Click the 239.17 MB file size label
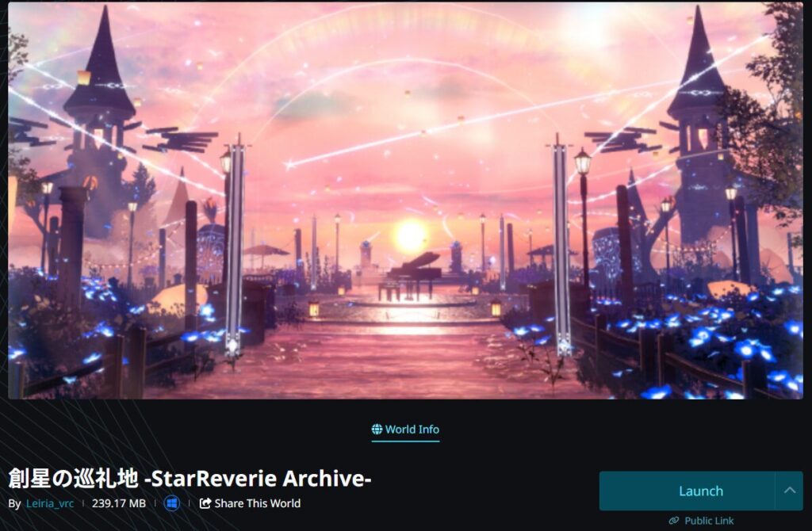This screenshot has height=531, width=812. [119, 503]
